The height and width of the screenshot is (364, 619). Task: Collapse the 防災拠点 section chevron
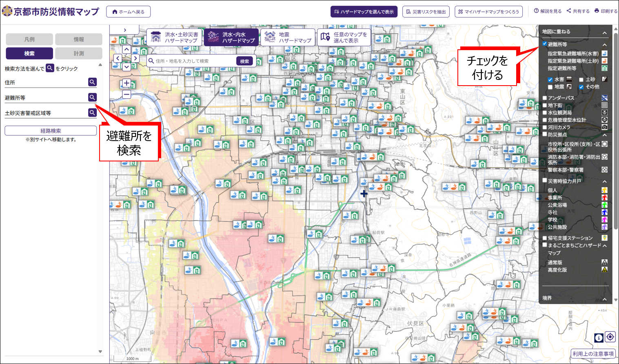point(604,135)
